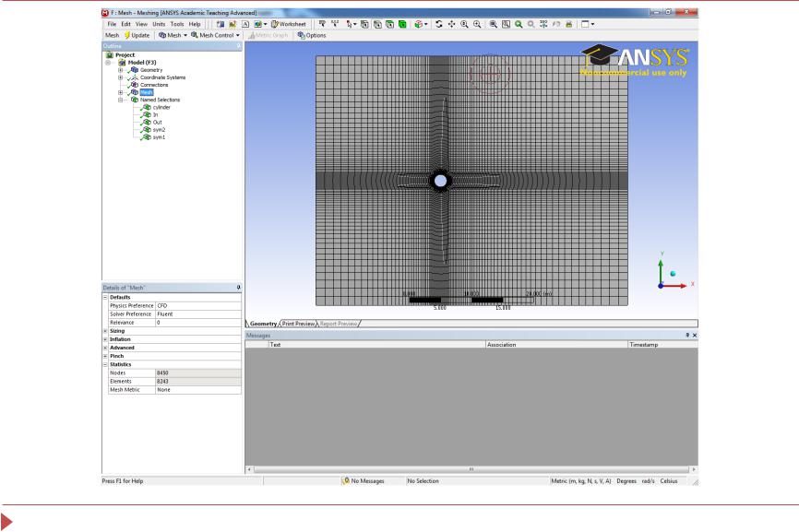
Task: Open the Mesh dropdown in context toolbar
Action: point(173,35)
